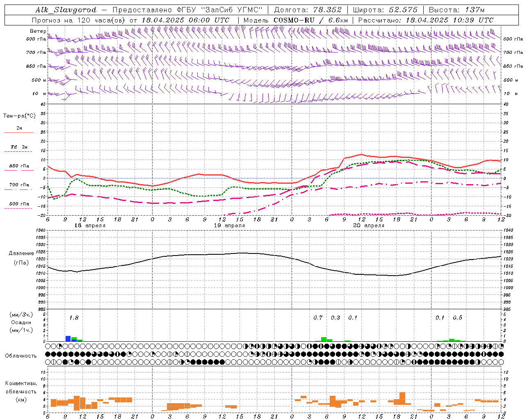Click the 850 гПа temperature legend entry
The image size is (525, 420).
(x=19, y=166)
